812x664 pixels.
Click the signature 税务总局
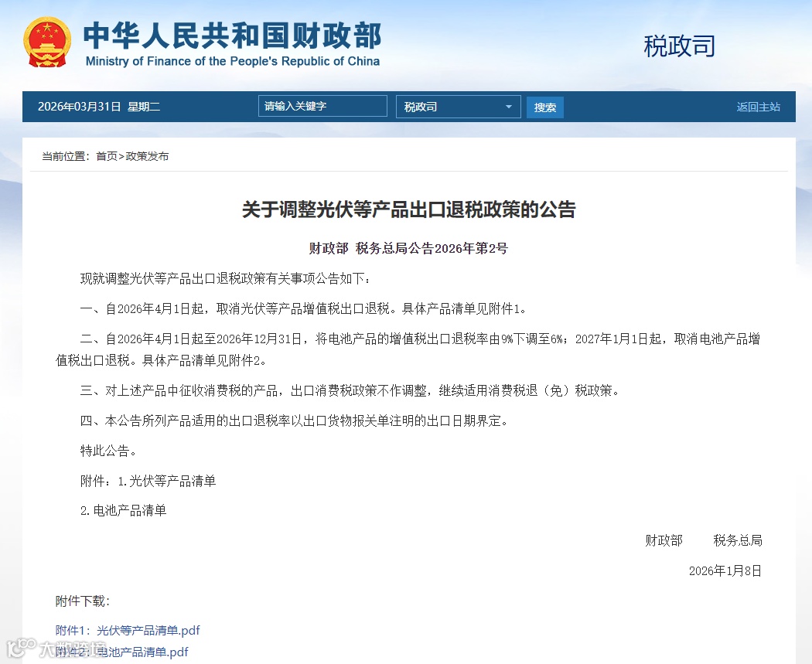click(738, 541)
